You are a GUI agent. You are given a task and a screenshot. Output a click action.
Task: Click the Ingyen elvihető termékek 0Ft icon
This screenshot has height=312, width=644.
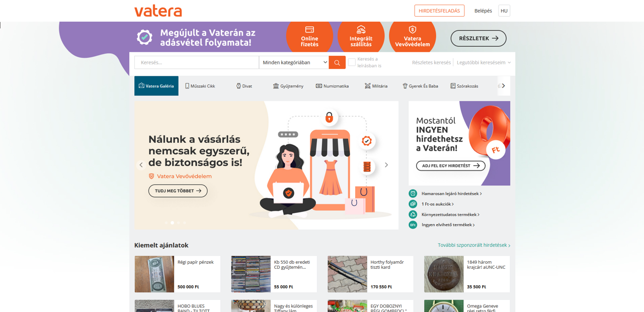click(413, 225)
